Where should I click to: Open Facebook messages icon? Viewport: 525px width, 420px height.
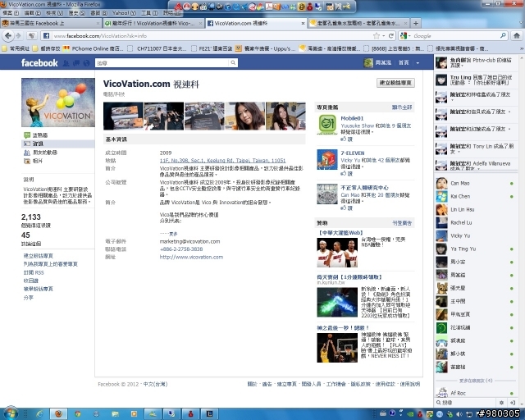tap(76, 63)
